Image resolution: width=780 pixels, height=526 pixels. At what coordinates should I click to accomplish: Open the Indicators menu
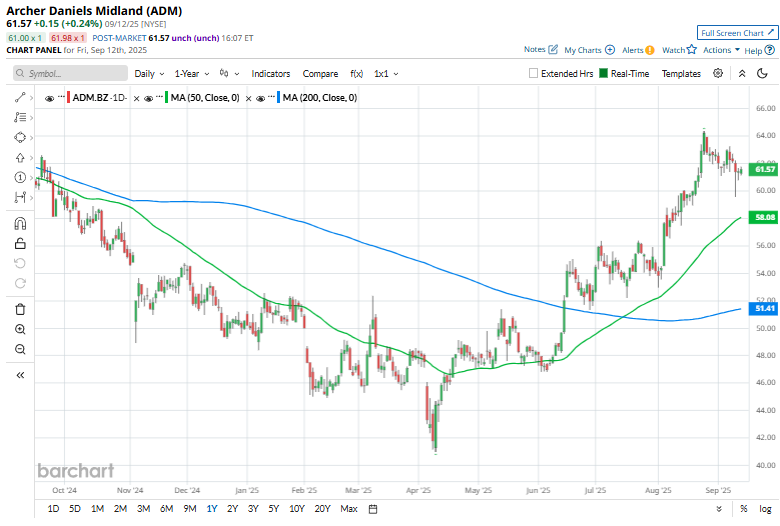271,74
